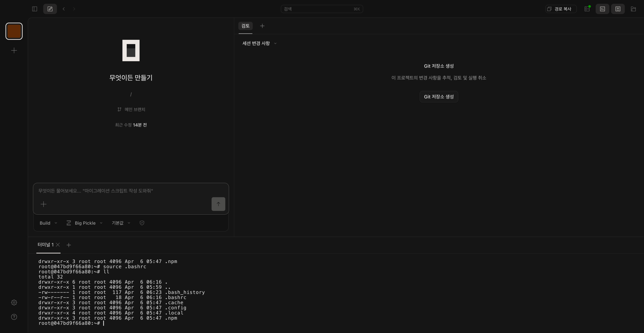The width and height of the screenshot is (644, 333).
Task: Toggle the shield permissions icon
Action: [x=142, y=223]
